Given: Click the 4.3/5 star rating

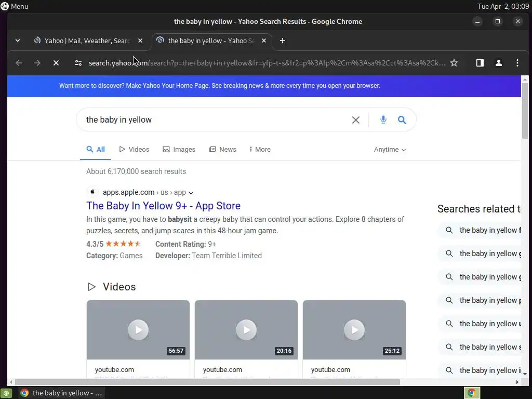Looking at the screenshot, I should [113, 244].
